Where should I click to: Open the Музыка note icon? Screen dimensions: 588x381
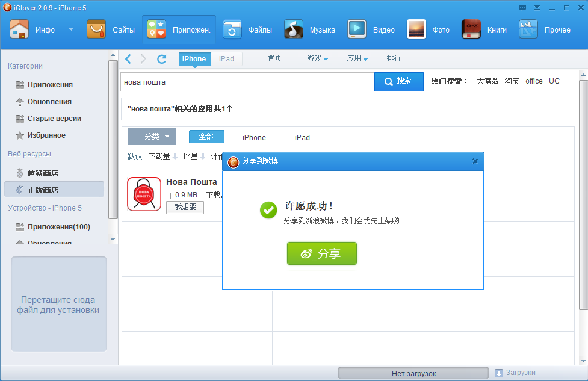[294, 29]
